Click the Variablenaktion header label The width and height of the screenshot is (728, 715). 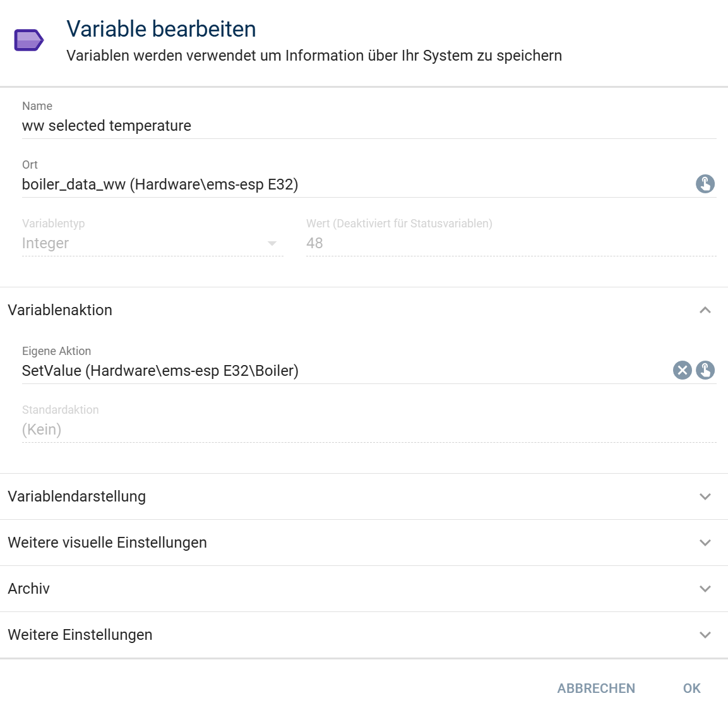(60, 310)
